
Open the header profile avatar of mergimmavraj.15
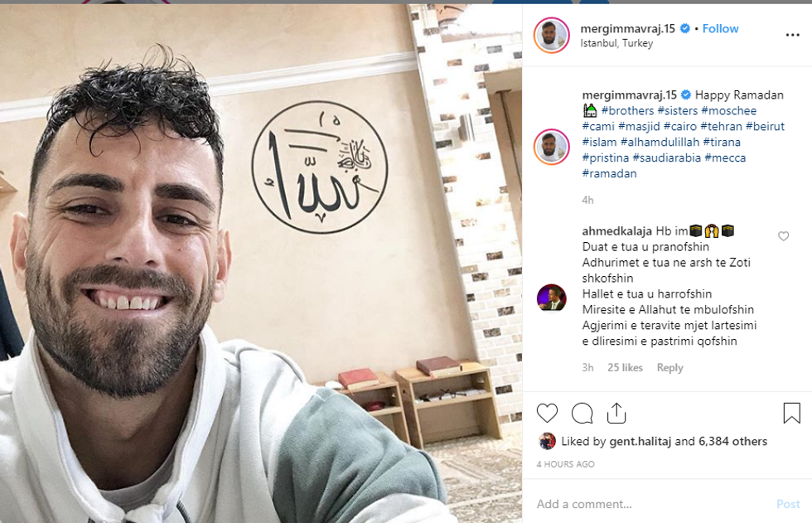[552, 35]
